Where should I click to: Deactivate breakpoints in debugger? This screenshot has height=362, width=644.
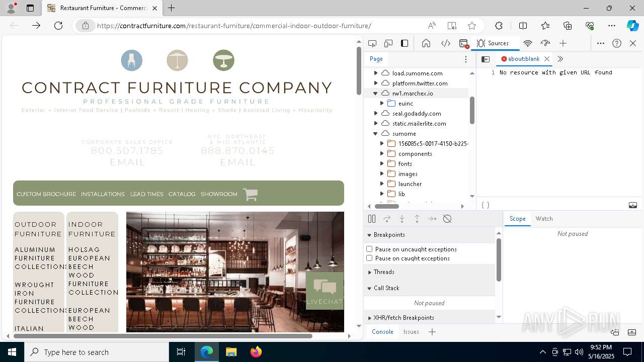tap(447, 219)
